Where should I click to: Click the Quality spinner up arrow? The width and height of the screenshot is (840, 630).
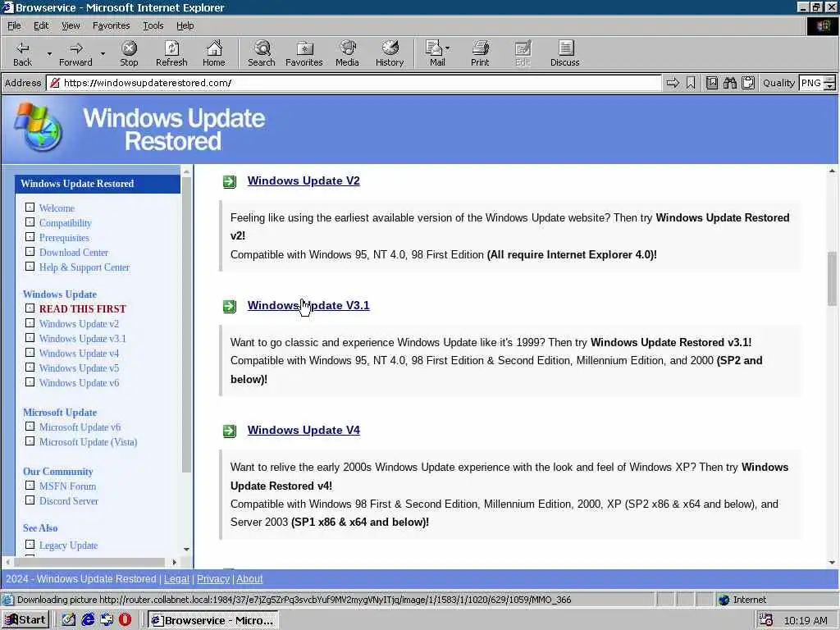830,80
